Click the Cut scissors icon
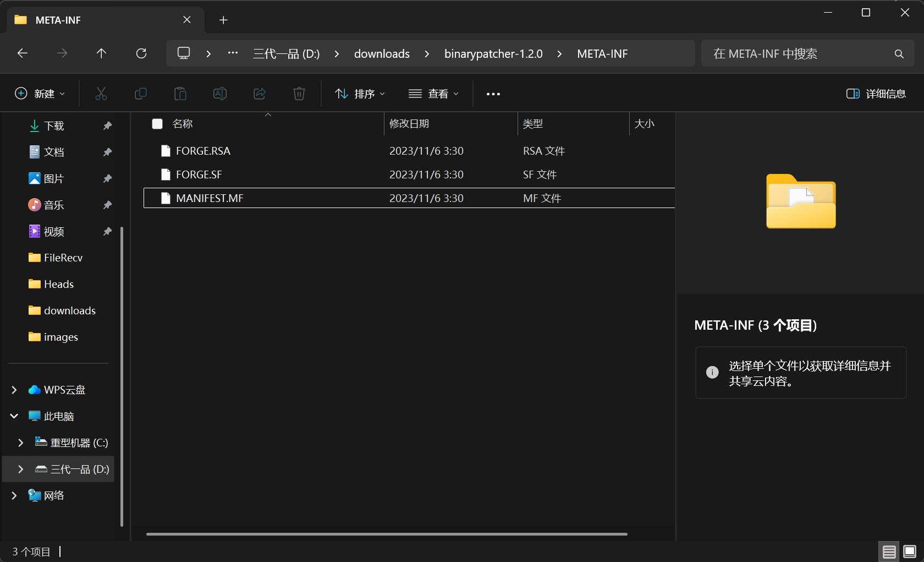This screenshot has height=562, width=924. click(x=101, y=94)
